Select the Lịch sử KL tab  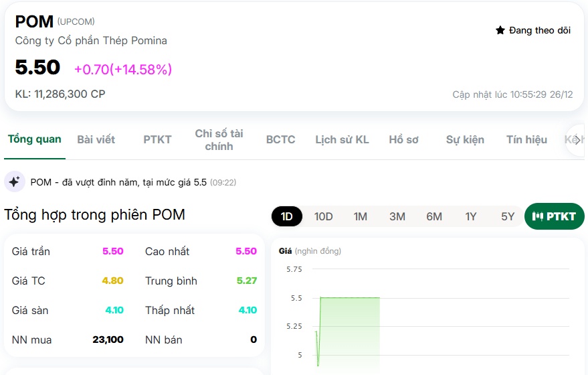pyautogui.click(x=342, y=140)
